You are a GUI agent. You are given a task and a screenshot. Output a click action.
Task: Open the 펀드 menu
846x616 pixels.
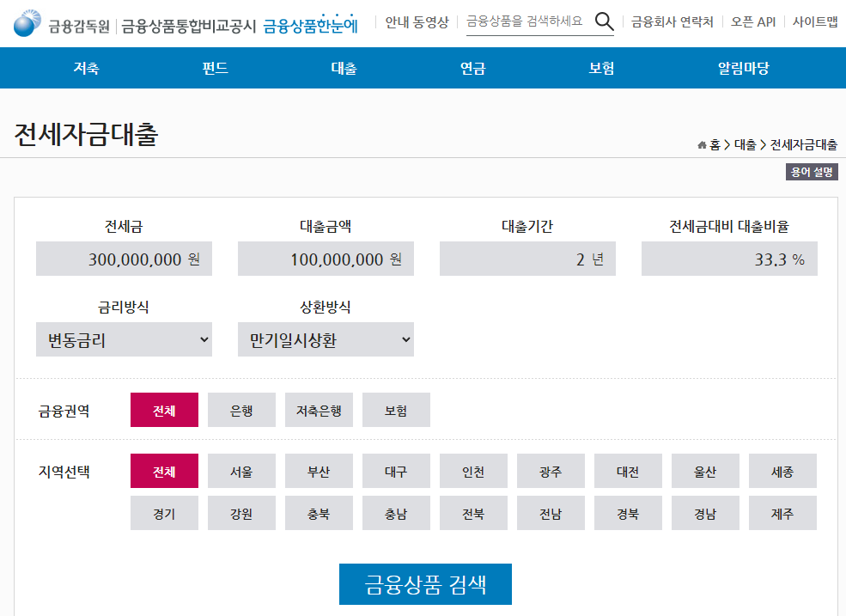tap(216, 68)
